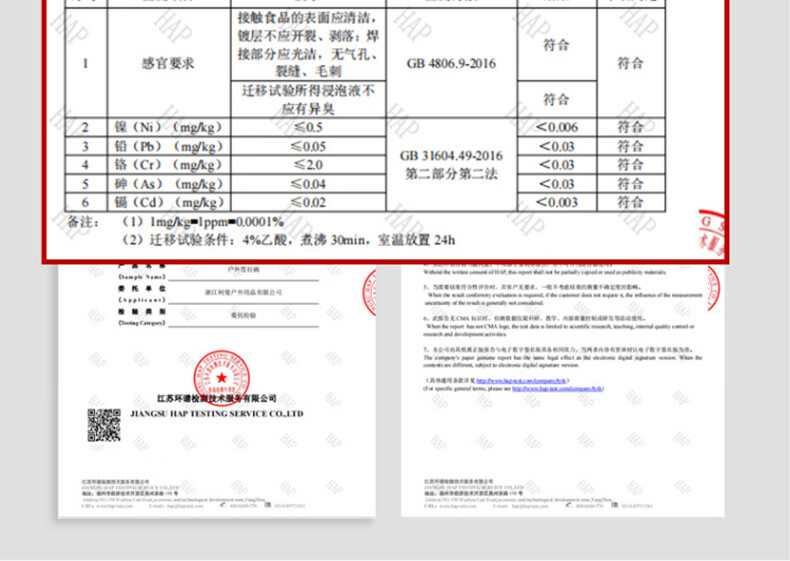Viewport: 790px width, 561px height.
Task: Open the link after the Chinese general terms note
Action: (x=521, y=381)
